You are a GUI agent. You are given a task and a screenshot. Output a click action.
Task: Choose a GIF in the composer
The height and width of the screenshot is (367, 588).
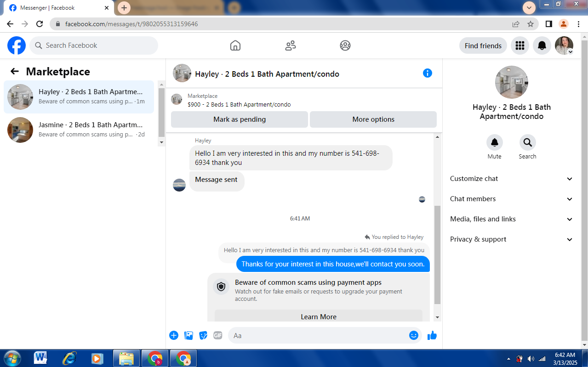pos(218,335)
